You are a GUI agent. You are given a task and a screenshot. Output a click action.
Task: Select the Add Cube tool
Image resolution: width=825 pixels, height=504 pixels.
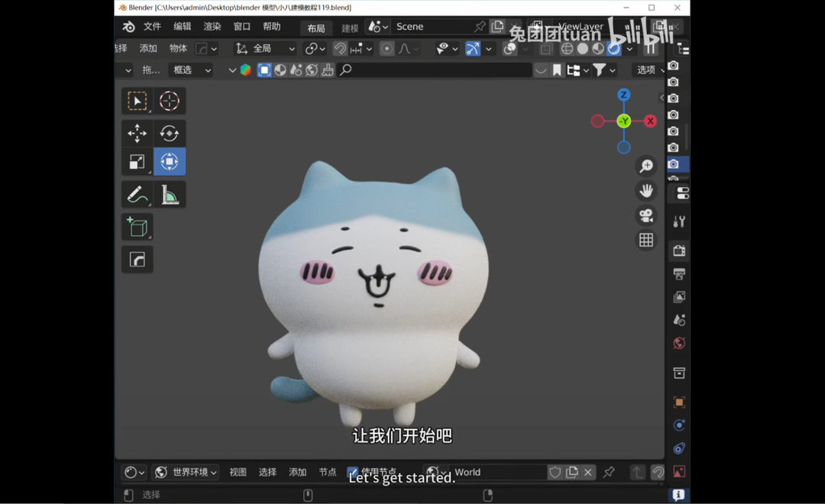(x=137, y=226)
